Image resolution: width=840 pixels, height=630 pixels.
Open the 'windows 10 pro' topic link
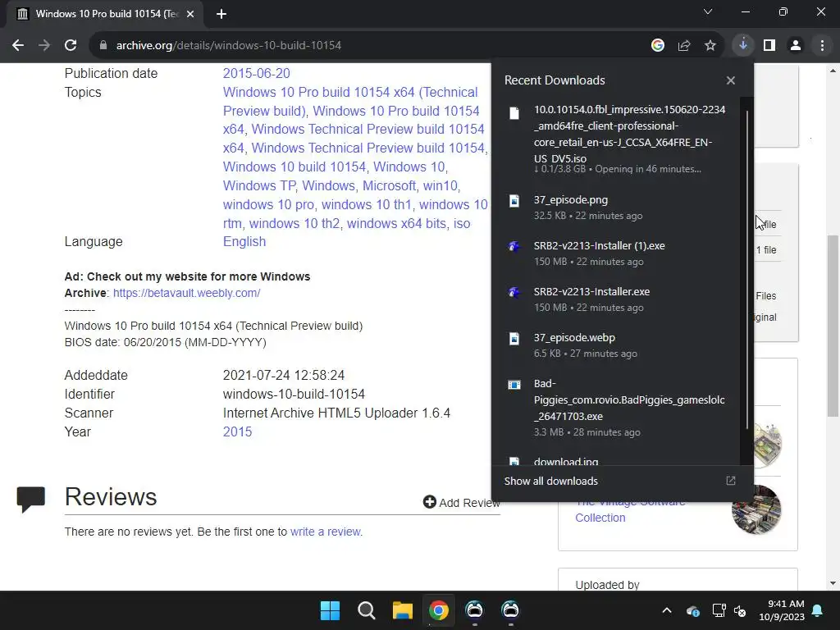tap(268, 204)
